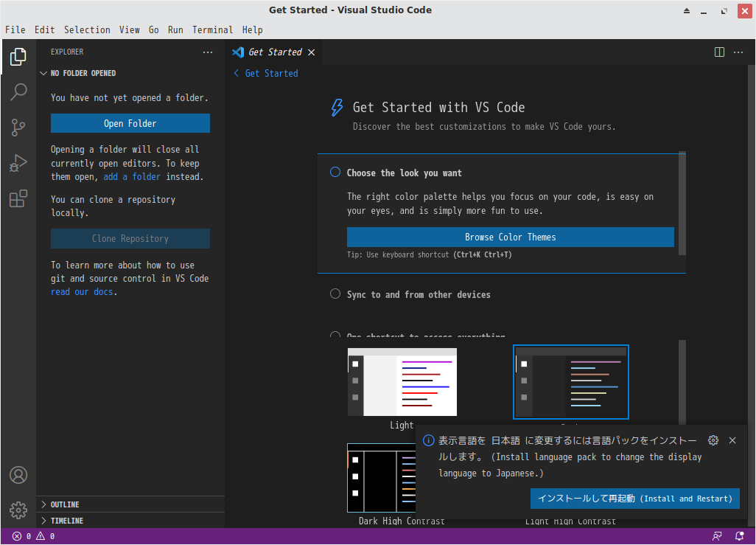Open the Accounts icon in activity bar
This screenshot has height=545, width=756.
click(x=18, y=475)
